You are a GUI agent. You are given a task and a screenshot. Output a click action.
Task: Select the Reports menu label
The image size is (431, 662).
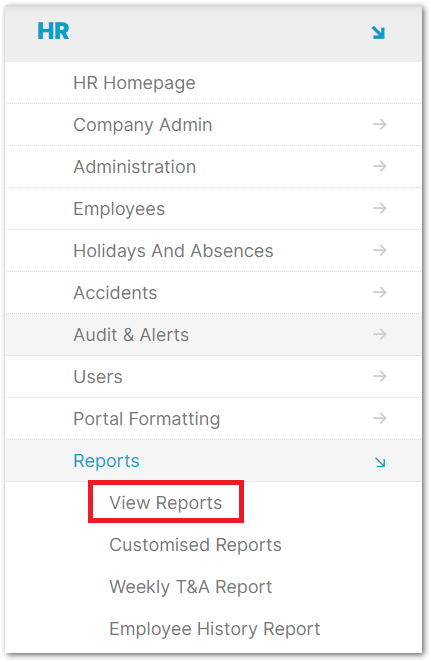coord(106,461)
